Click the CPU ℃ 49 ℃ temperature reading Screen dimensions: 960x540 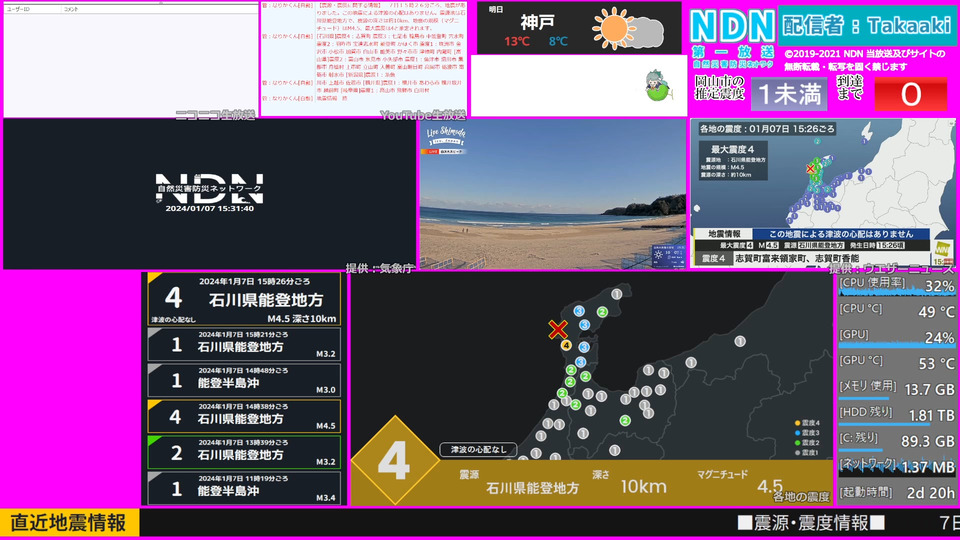coord(896,311)
